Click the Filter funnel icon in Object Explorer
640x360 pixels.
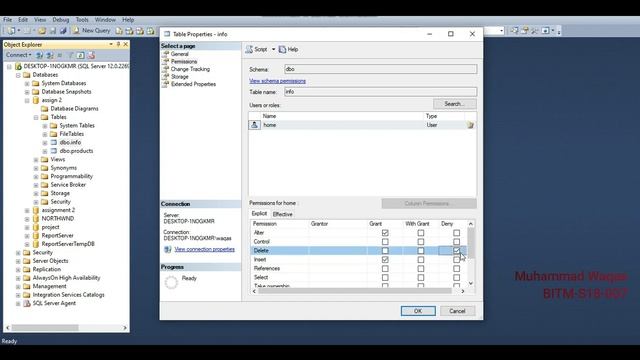pyautogui.click(x=70, y=55)
